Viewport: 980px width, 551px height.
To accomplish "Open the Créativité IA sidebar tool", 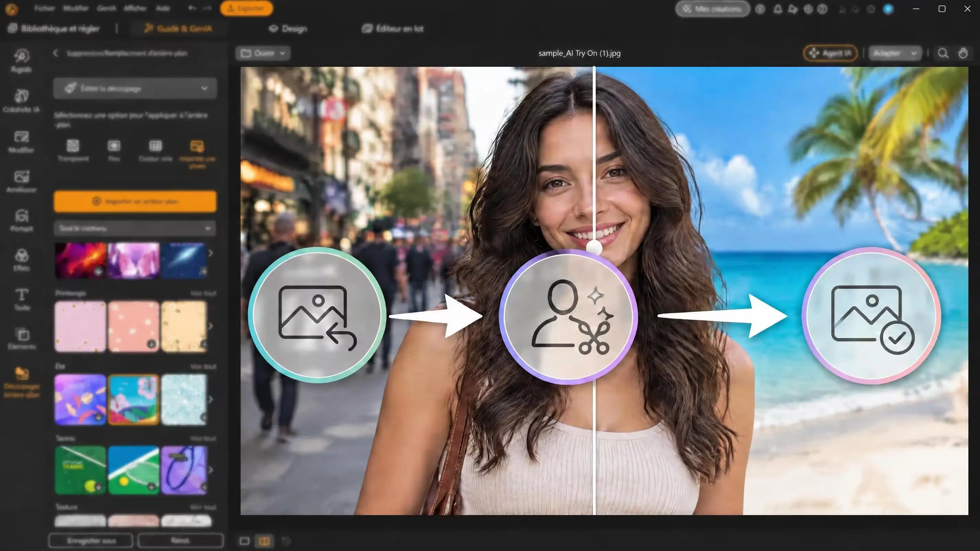I will (x=21, y=101).
